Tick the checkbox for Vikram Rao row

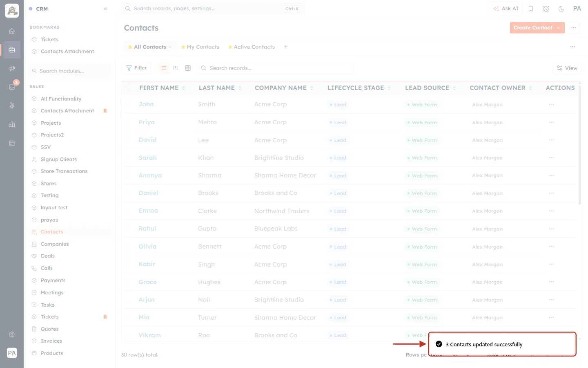pyautogui.click(x=128, y=335)
